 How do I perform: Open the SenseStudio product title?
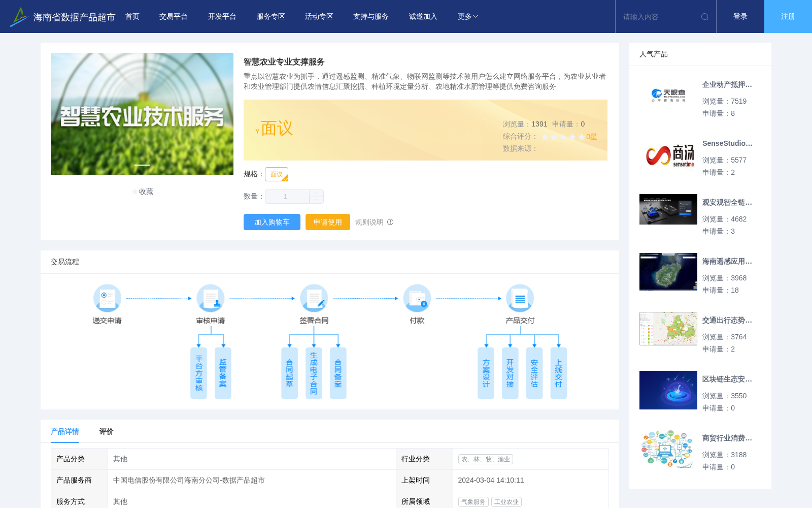coord(727,143)
